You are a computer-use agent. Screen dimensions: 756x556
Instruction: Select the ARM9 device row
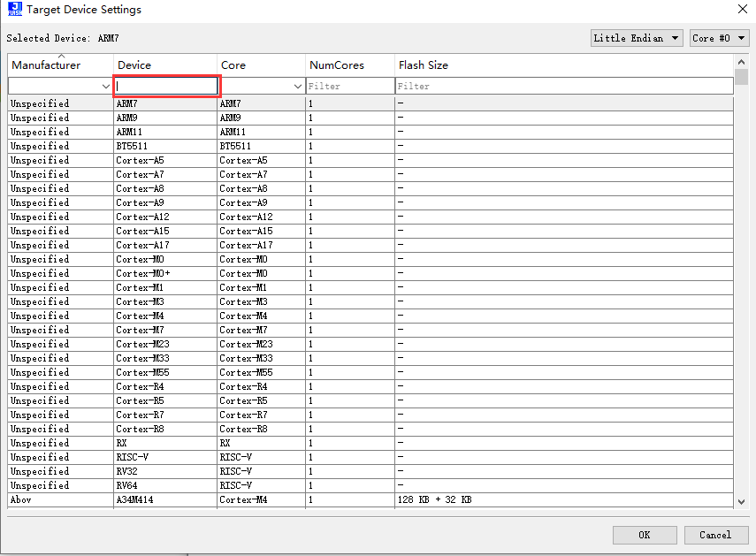[370, 118]
